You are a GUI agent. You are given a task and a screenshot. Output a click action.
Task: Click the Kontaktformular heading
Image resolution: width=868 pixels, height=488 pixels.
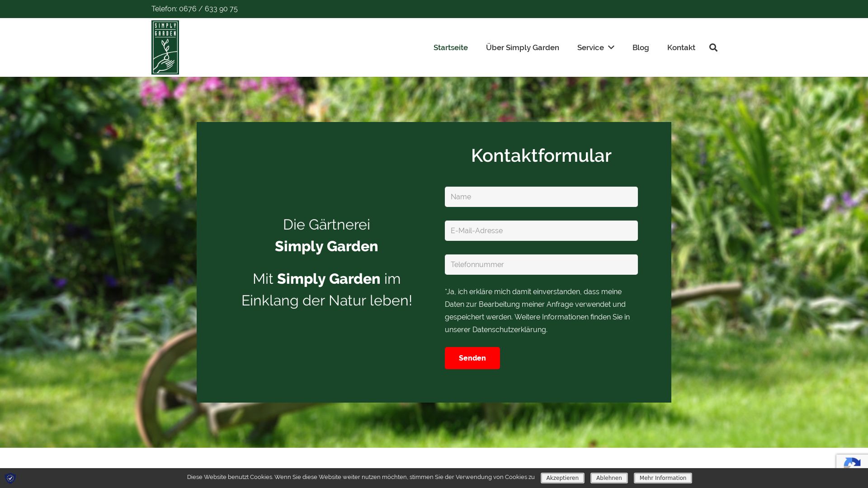tap(541, 155)
